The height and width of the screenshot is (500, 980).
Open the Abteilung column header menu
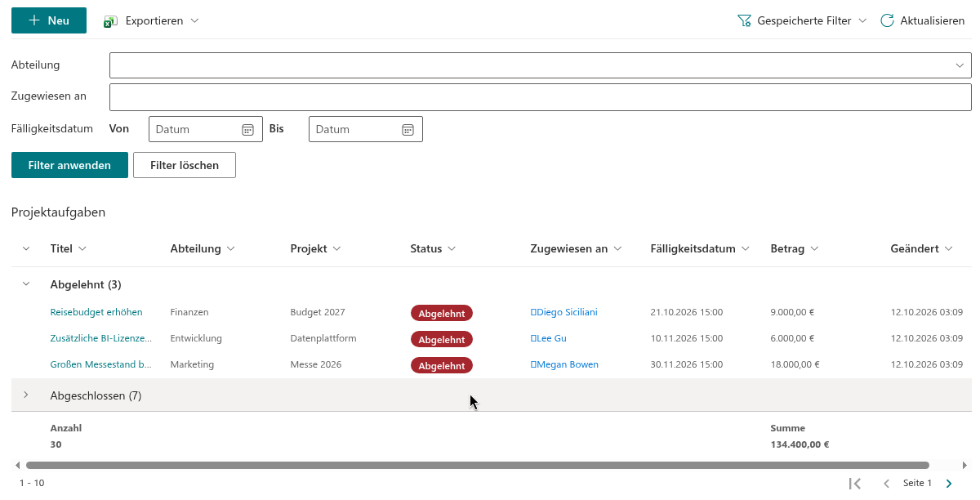coord(203,248)
